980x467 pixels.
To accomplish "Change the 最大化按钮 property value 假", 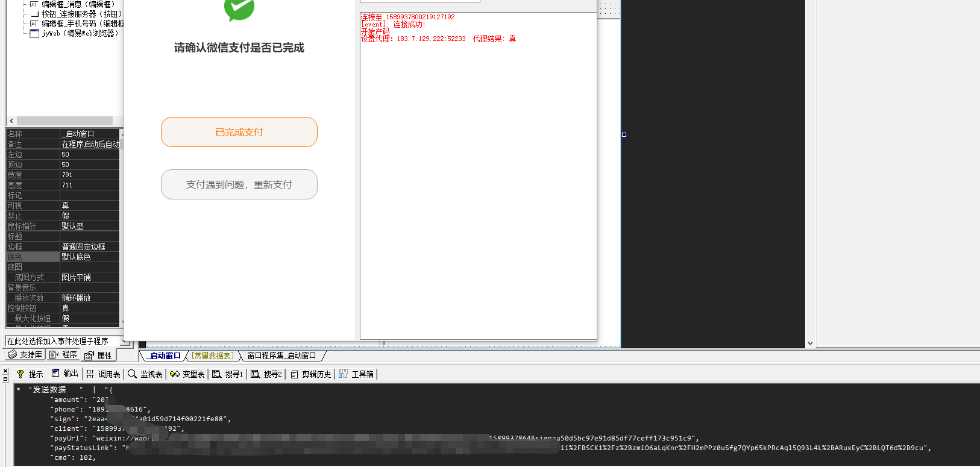I will click(90, 318).
